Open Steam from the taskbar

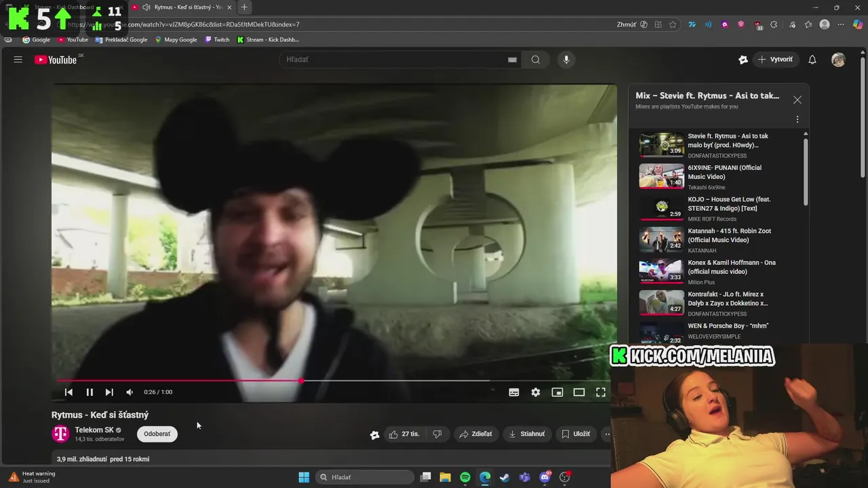[505, 477]
